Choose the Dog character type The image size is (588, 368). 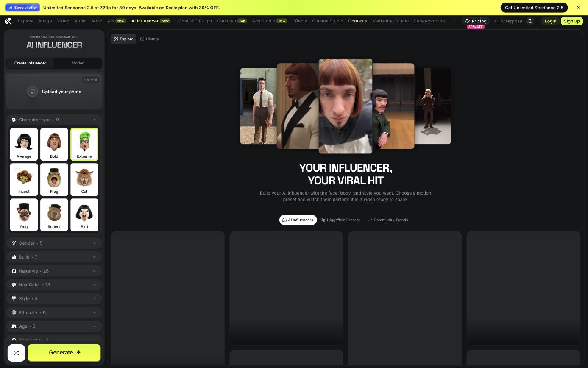pyautogui.click(x=24, y=215)
